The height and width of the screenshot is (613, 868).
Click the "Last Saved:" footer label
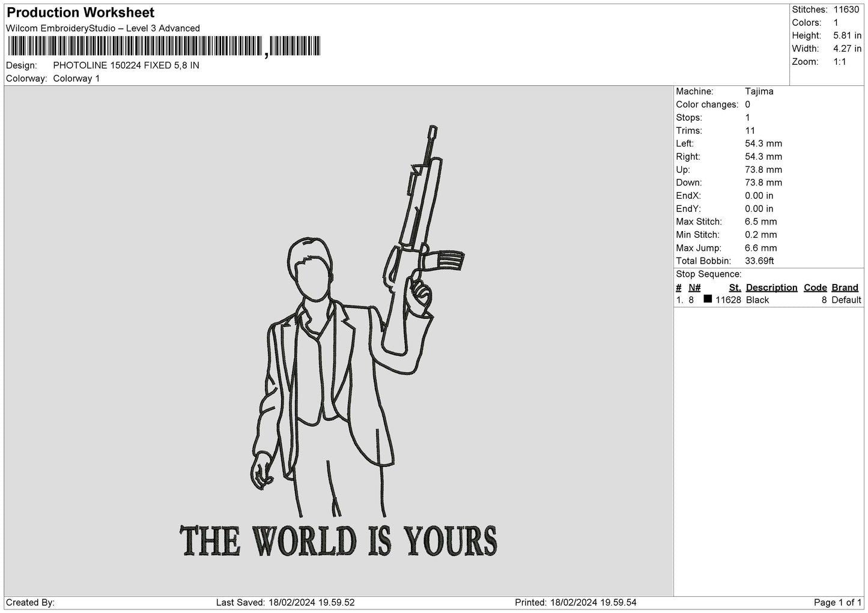point(240,602)
